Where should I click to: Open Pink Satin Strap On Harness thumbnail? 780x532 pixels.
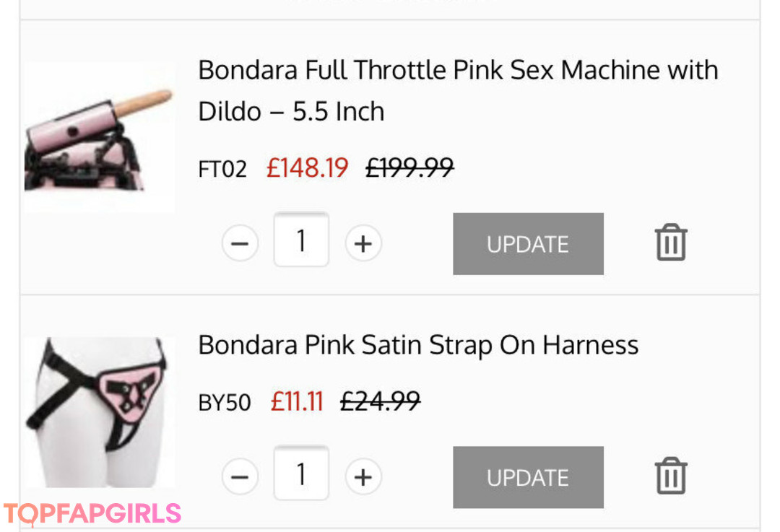tap(99, 411)
